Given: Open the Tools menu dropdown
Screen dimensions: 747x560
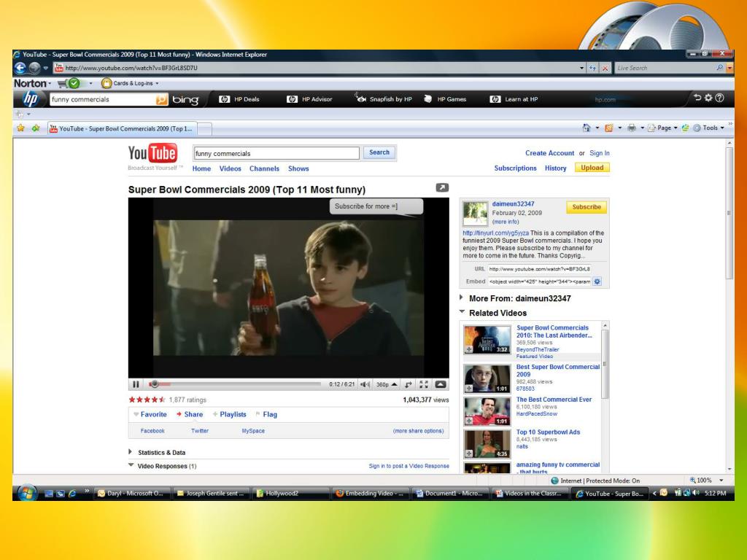Looking at the screenshot, I should (709, 128).
